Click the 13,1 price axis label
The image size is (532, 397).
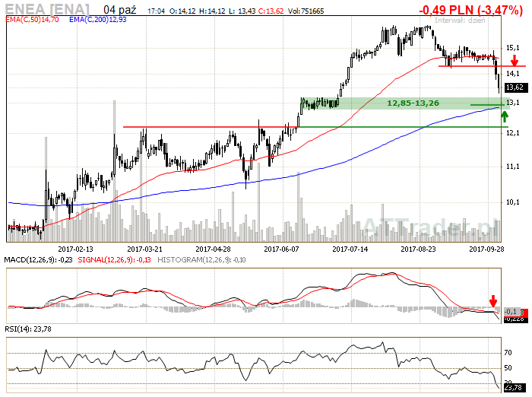click(513, 102)
